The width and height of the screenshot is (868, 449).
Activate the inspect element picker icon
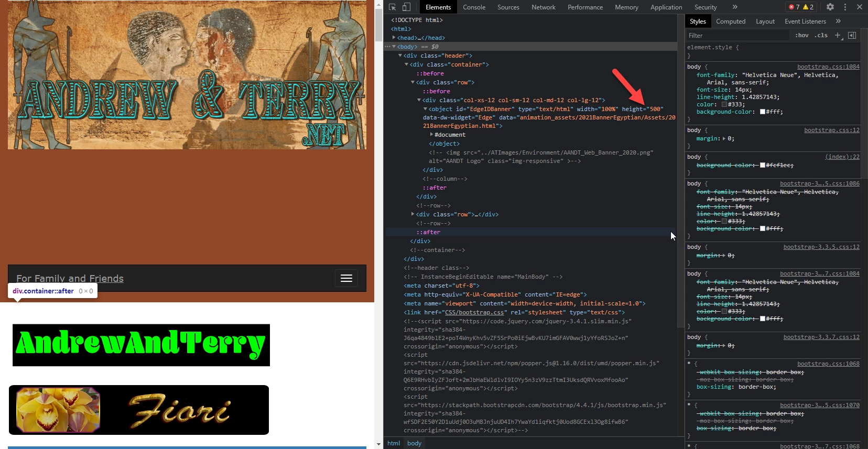coord(392,7)
